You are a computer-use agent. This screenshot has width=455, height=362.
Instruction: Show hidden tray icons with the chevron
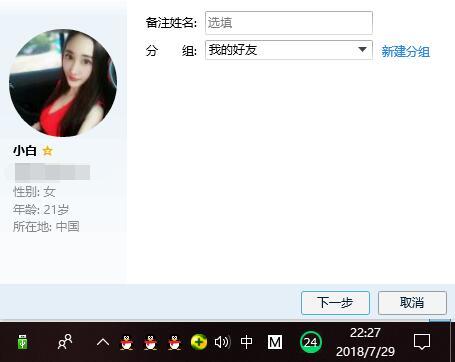(103, 342)
